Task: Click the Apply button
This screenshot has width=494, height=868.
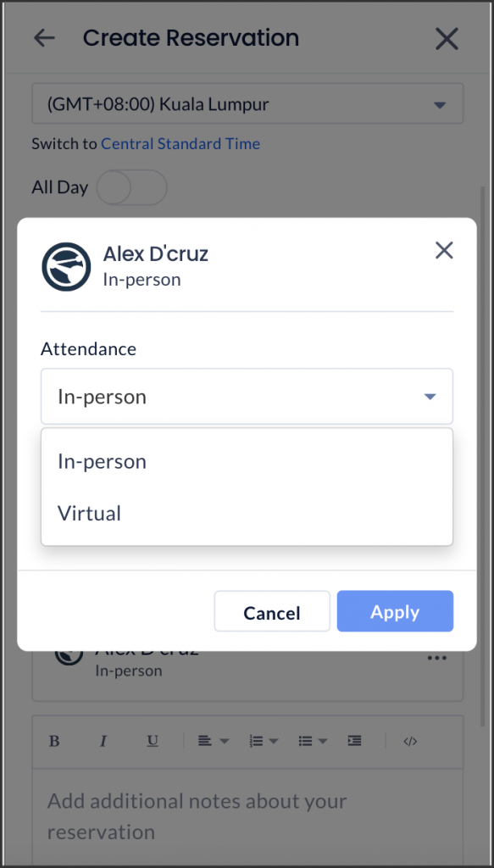Action: tap(395, 611)
